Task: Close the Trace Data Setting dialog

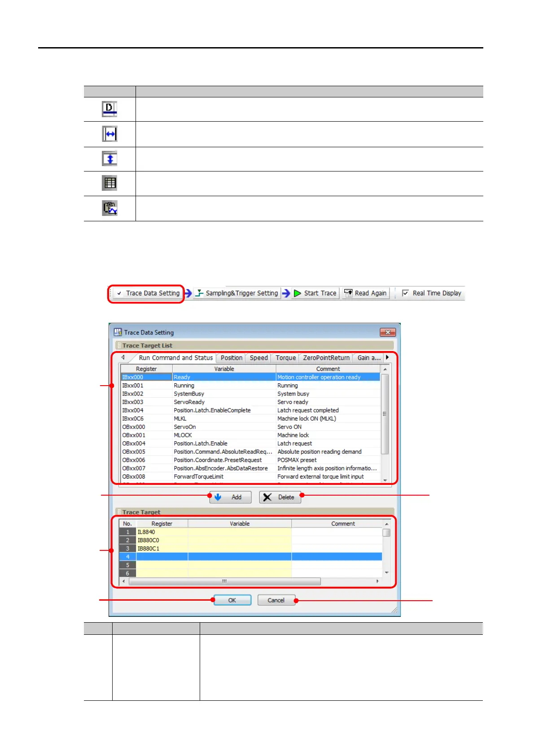Action: [388, 332]
